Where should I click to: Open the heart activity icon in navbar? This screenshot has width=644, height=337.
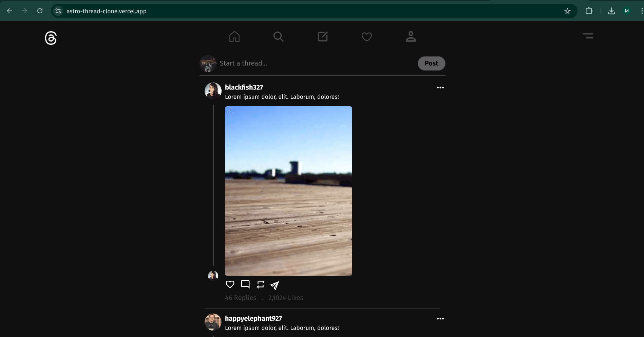[x=366, y=37]
